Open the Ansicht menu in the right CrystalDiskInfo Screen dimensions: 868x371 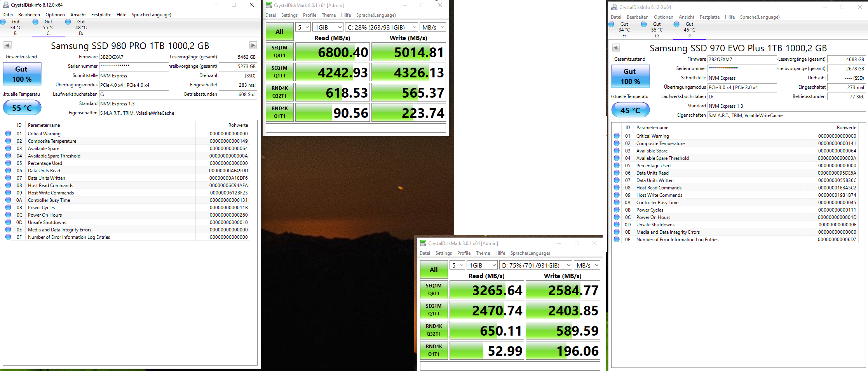pyautogui.click(x=687, y=17)
